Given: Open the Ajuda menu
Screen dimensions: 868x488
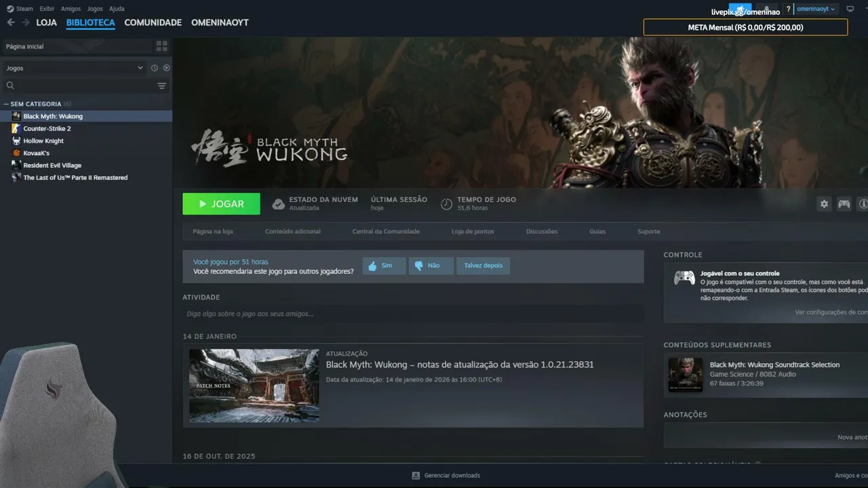Looking at the screenshot, I should [117, 9].
